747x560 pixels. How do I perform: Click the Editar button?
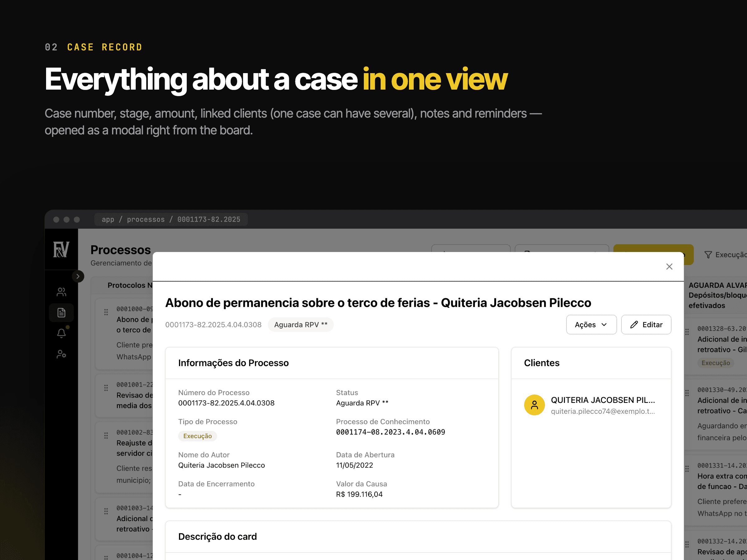click(x=646, y=324)
